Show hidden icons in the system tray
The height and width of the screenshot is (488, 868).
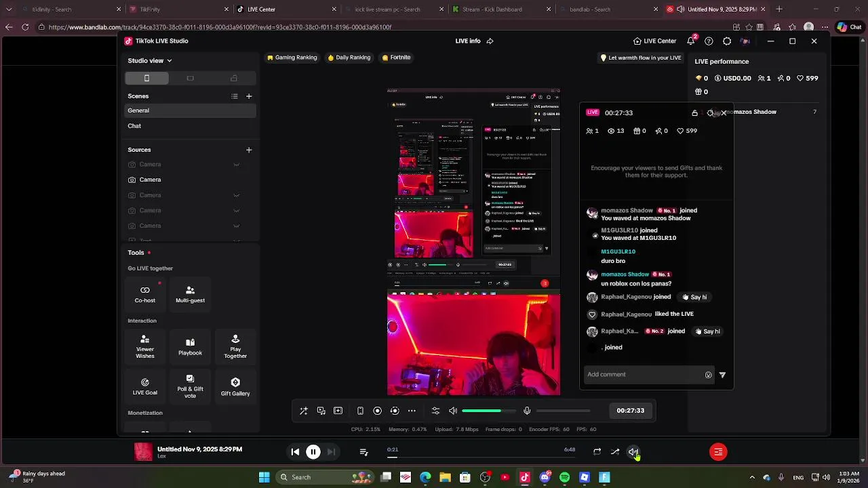[x=751, y=478]
